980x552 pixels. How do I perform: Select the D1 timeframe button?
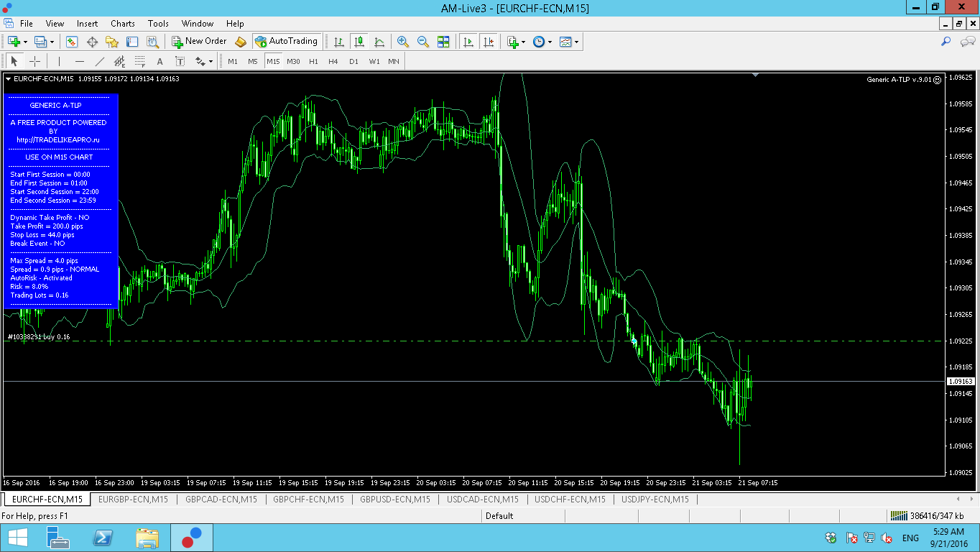tap(353, 61)
